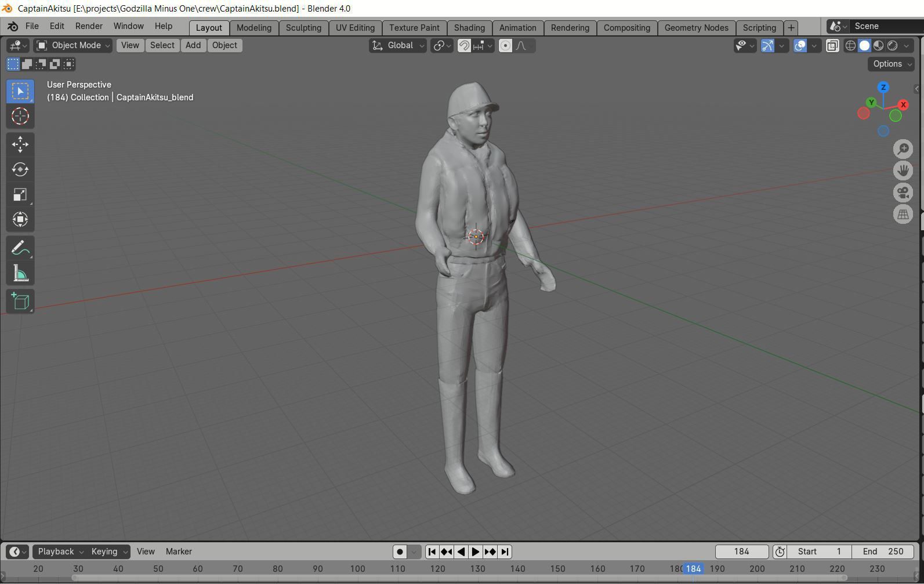Image resolution: width=924 pixels, height=584 pixels.
Task: Toggle viewport gizmos display
Action: click(x=767, y=45)
